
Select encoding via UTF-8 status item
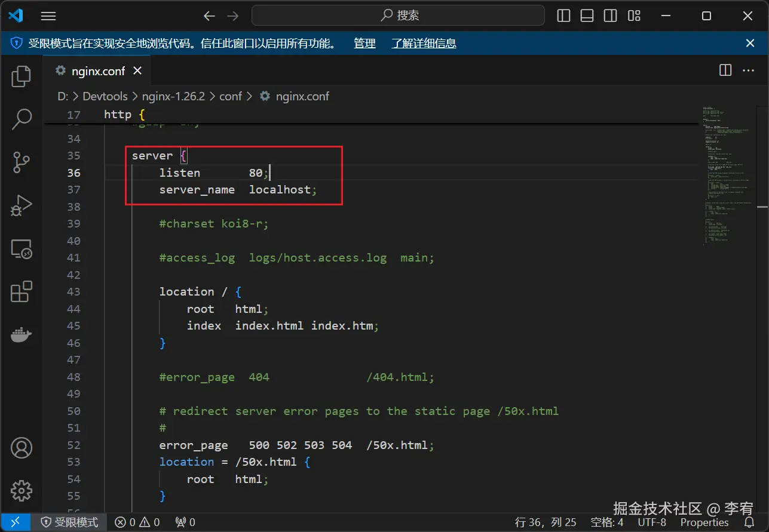[652, 522]
